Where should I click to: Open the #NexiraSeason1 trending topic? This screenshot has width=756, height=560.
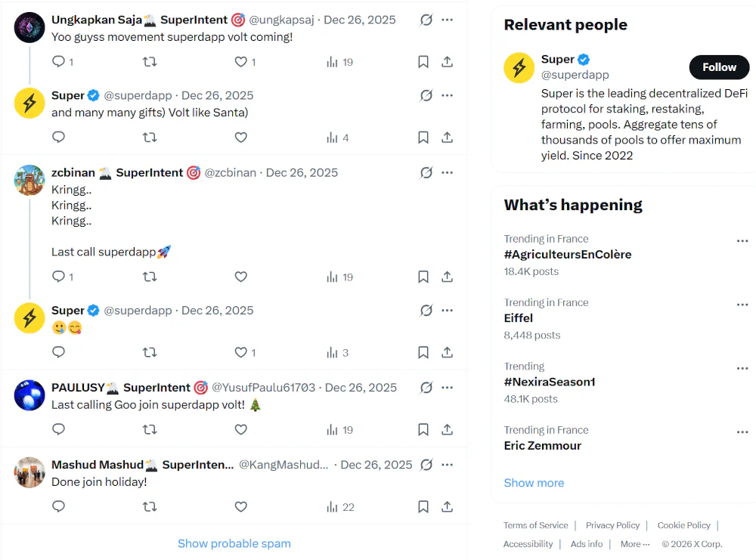click(x=550, y=382)
